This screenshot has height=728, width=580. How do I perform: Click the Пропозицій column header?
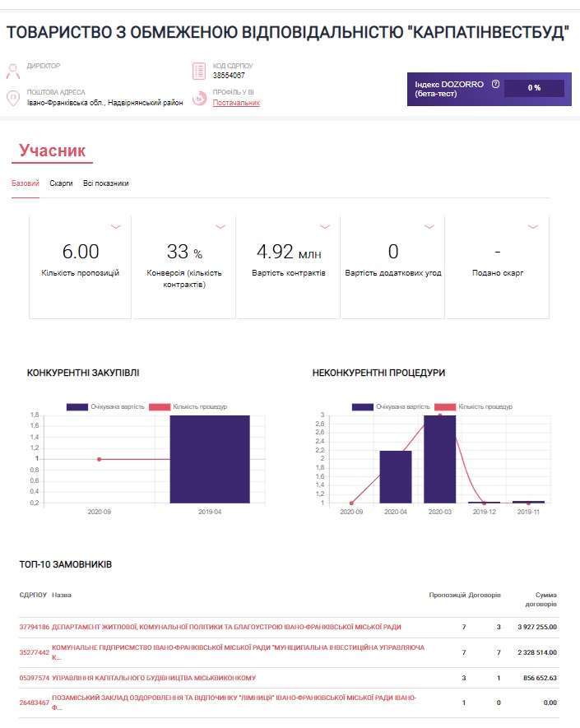448,595
